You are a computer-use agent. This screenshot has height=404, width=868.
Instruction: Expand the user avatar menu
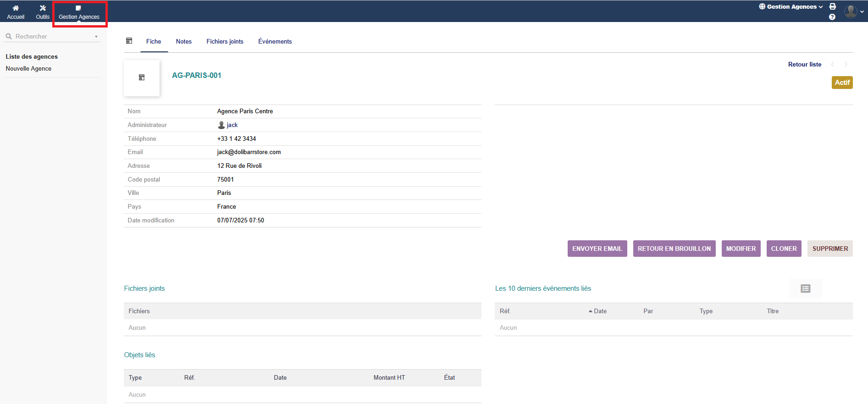[x=854, y=11]
